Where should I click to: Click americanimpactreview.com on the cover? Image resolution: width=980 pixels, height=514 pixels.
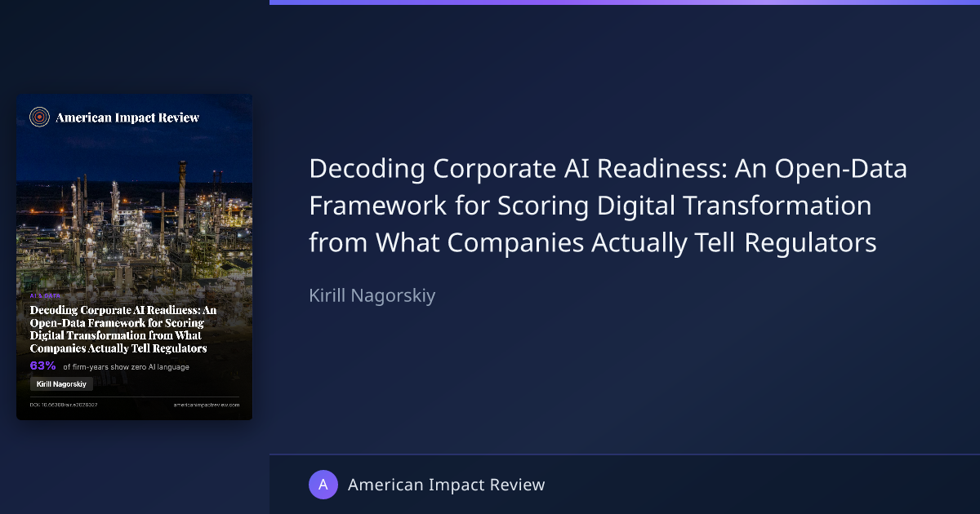[207, 405]
